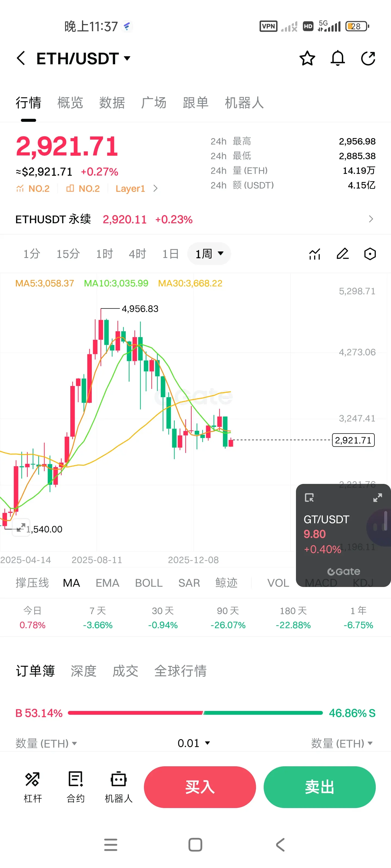Open trading bot (机器人) bottom icon
Viewport: 391px width, 868px height.
pos(118,787)
